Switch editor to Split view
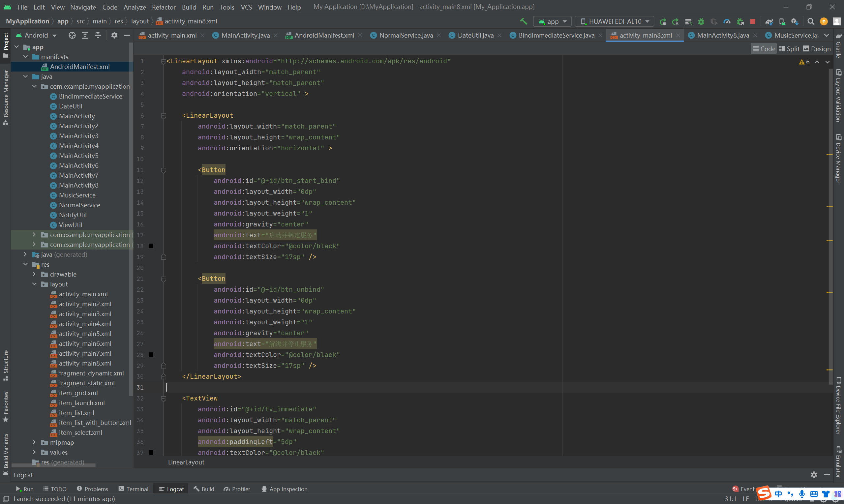Screen dimensions: 844x504 (x=789, y=48)
